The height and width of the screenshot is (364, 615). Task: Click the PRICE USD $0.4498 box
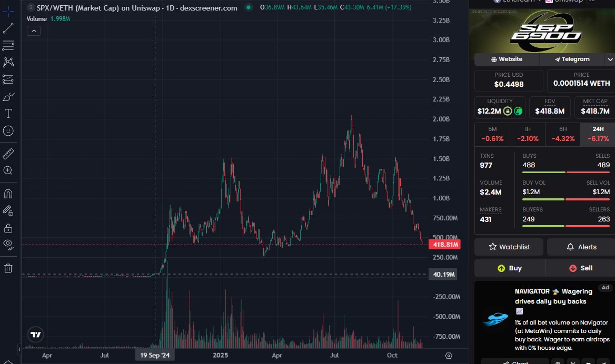[509, 80]
